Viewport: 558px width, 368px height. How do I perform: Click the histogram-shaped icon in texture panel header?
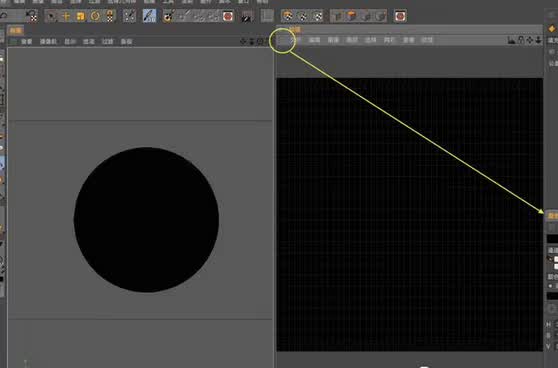512,40
